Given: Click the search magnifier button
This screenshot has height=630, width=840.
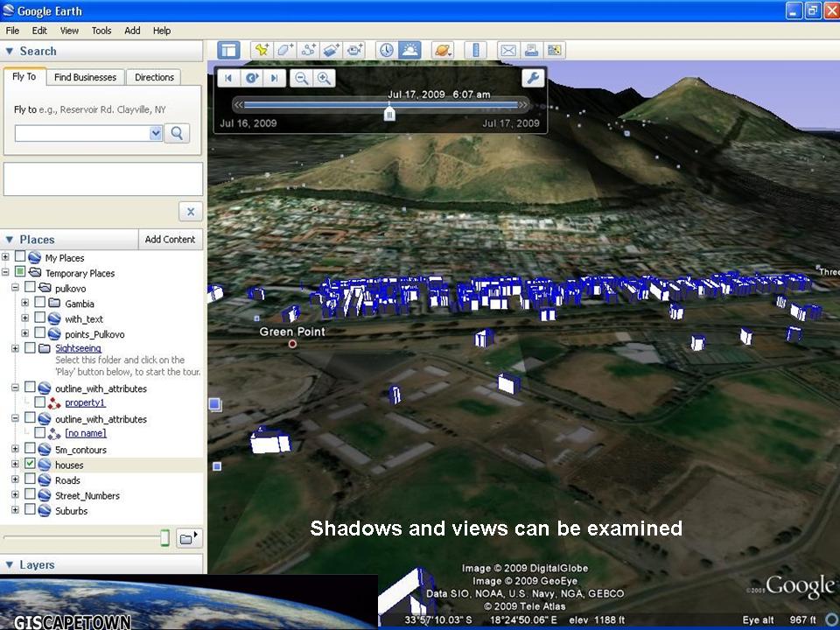Looking at the screenshot, I should (177, 133).
